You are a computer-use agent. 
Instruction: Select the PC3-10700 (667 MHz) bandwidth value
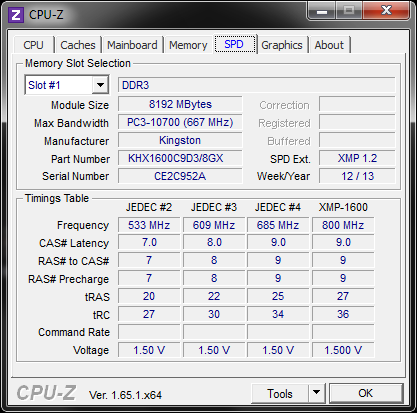pyautogui.click(x=180, y=122)
